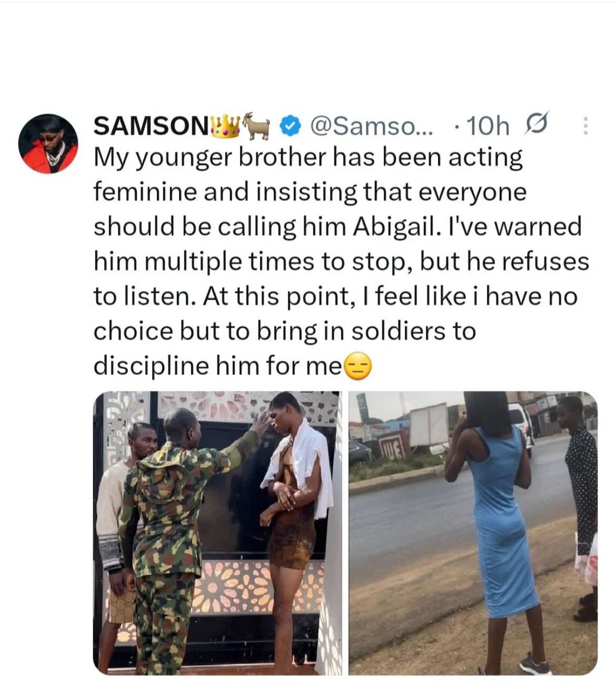616x689 pixels.
Task: Open the three-dot more options menu
Action: [x=585, y=125]
